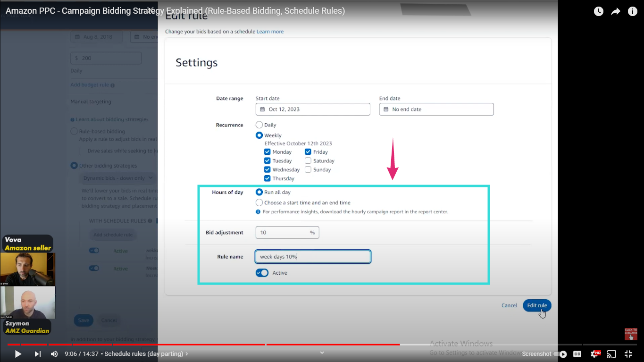Expand the more videos chevron
644x362 pixels.
tap(322, 352)
